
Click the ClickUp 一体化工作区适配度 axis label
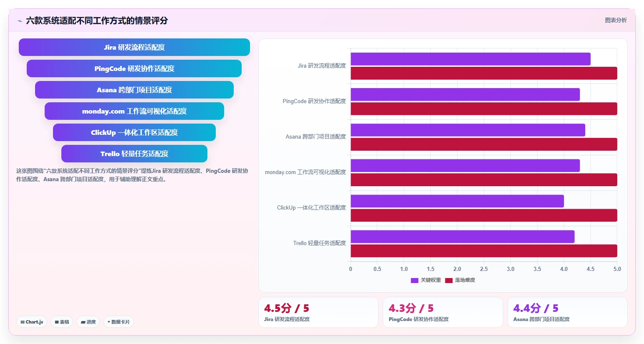pyautogui.click(x=311, y=207)
